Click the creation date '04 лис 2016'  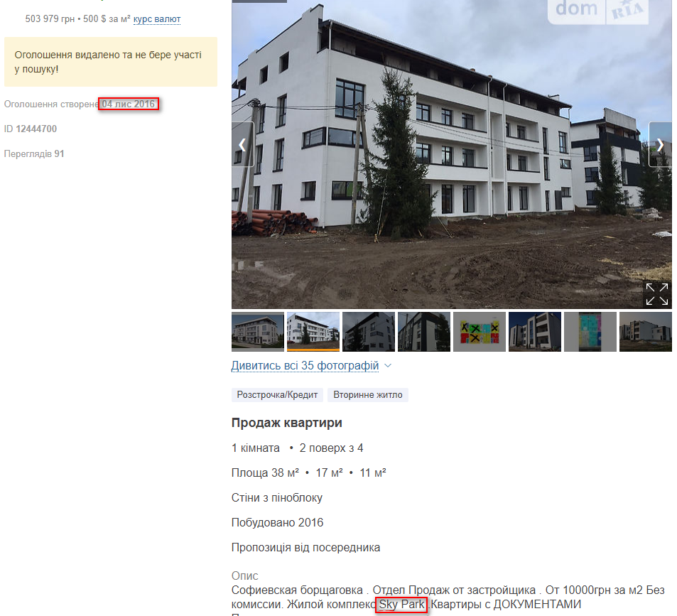(129, 104)
